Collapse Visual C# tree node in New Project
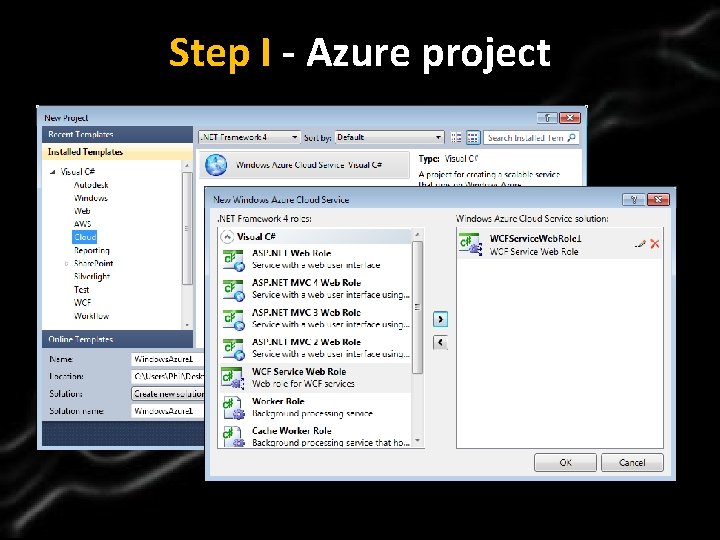 click(52, 172)
